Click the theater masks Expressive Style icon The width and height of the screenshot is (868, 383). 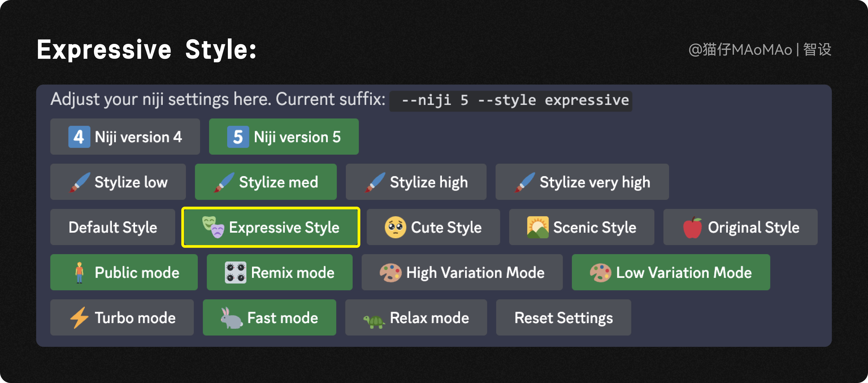click(213, 227)
